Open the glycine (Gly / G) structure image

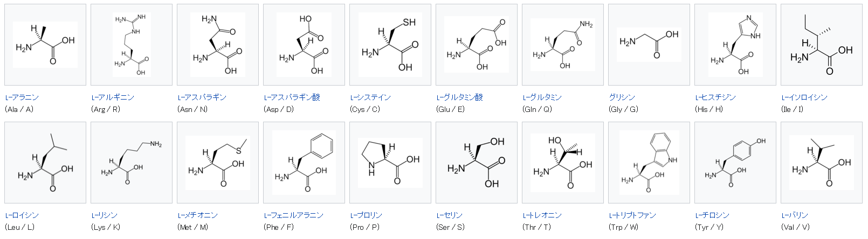(x=649, y=45)
